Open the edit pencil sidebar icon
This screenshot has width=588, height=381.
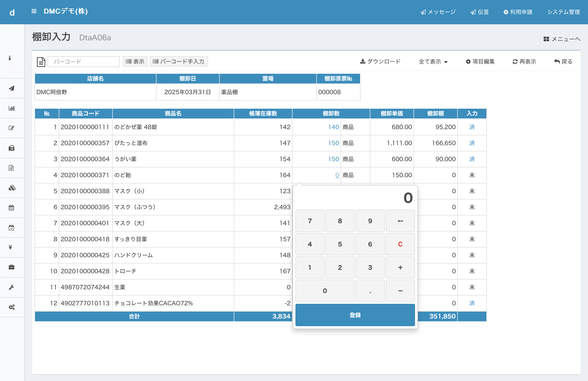pos(12,128)
